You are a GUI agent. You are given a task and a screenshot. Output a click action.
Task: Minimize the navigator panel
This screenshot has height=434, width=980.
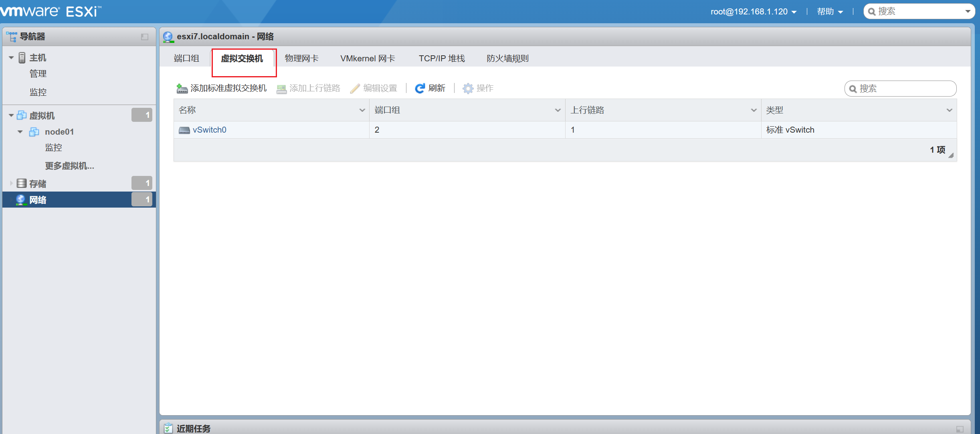tap(145, 37)
